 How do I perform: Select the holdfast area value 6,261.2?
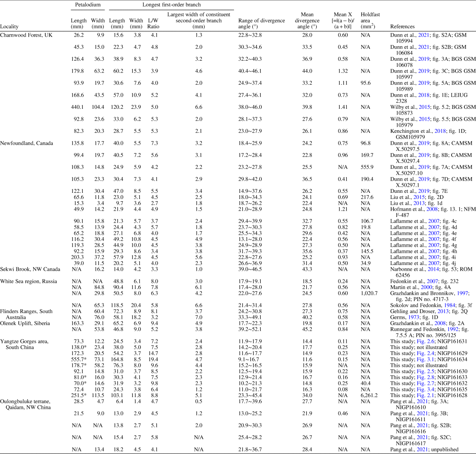point(369,395)
